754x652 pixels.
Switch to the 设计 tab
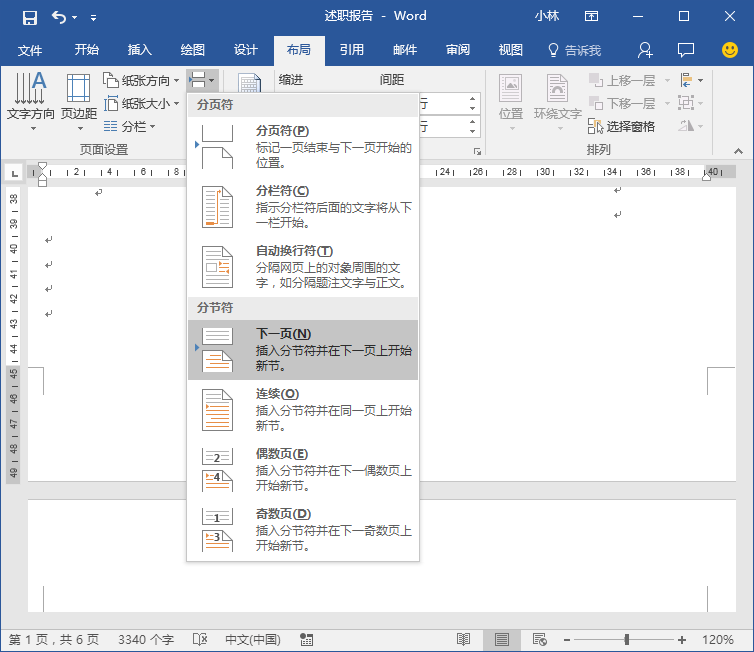(x=246, y=50)
